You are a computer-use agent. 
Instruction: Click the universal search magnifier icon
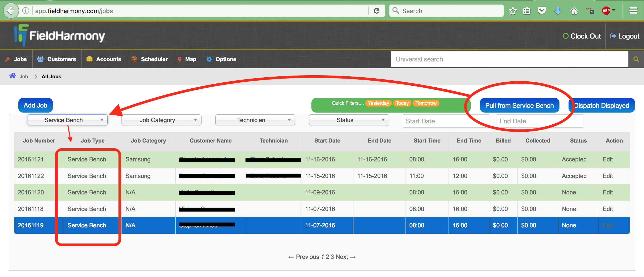636,59
